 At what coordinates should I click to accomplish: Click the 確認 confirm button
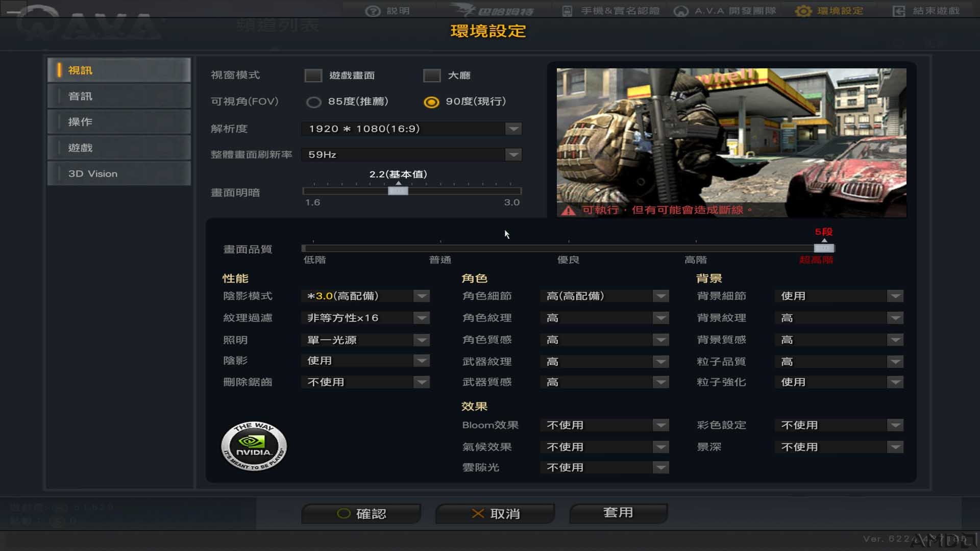point(361,514)
